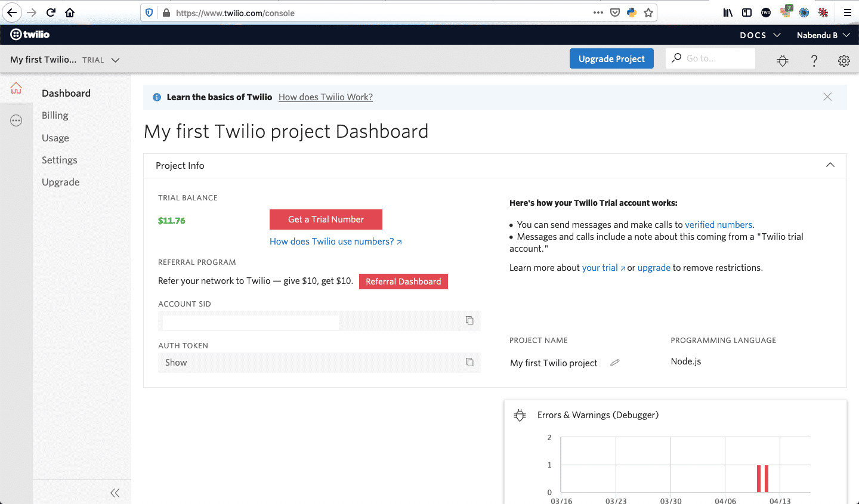
Task: Dismiss the Learn the basics banner
Action: coord(827,97)
